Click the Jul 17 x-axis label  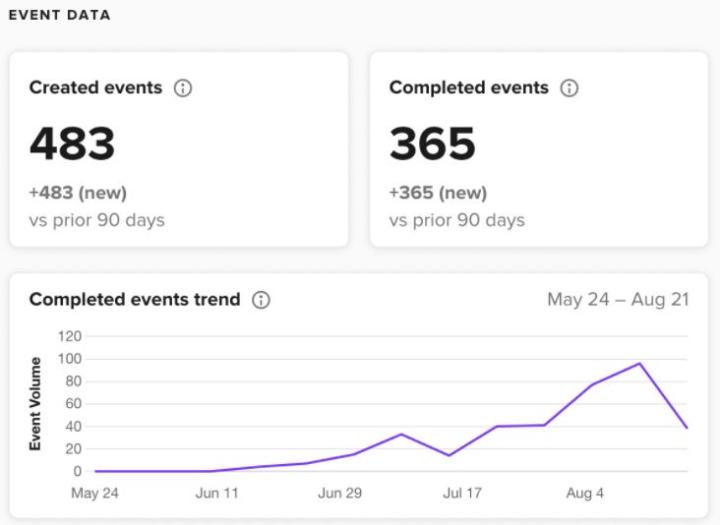tap(464, 493)
